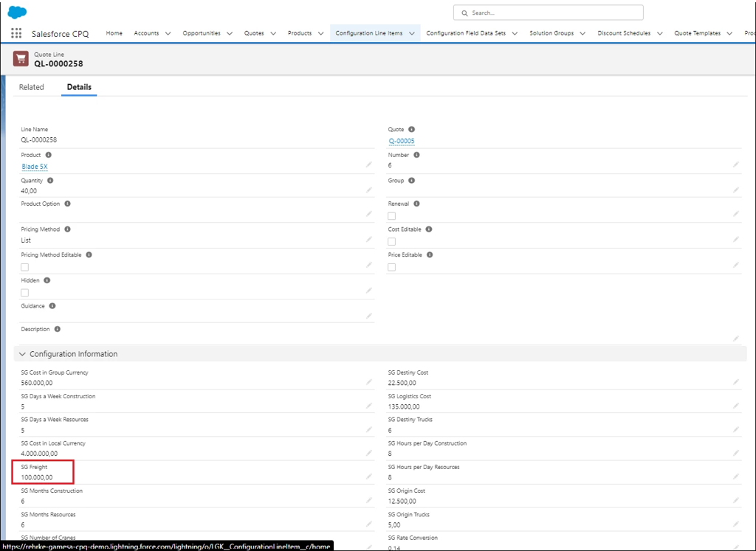Open the Quotes tab dropdown chevron

pyautogui.click(x=273, y=34)
